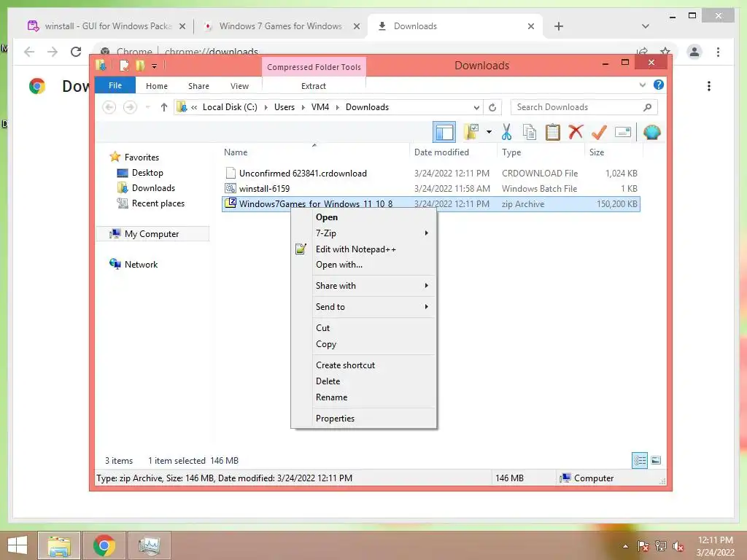Expand the Share with submenu
This screenshot has width=747, height=560.
pos(363,286)
